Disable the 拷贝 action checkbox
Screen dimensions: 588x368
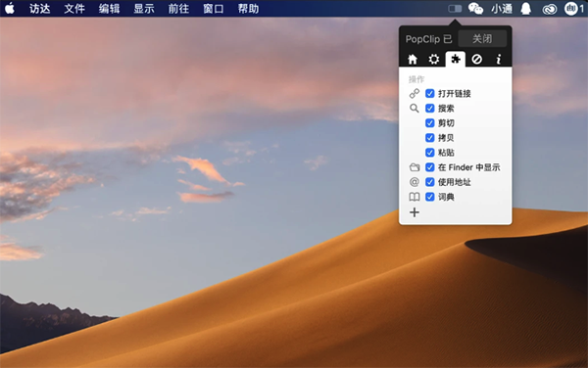click(x=430, y=138)
